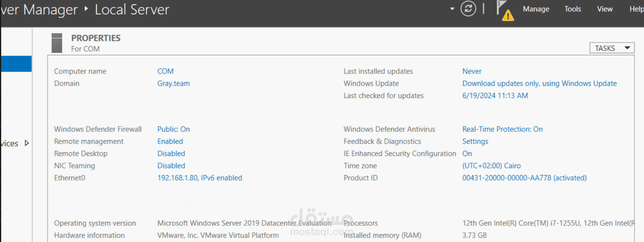Open the dropdown arrow left of Refresh

[452, 9]
